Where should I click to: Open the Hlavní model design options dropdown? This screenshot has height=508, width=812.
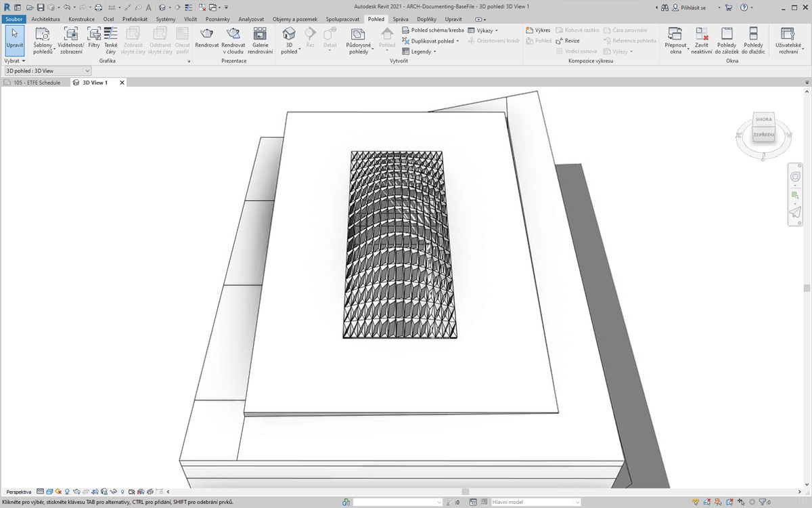pos(536,502)
